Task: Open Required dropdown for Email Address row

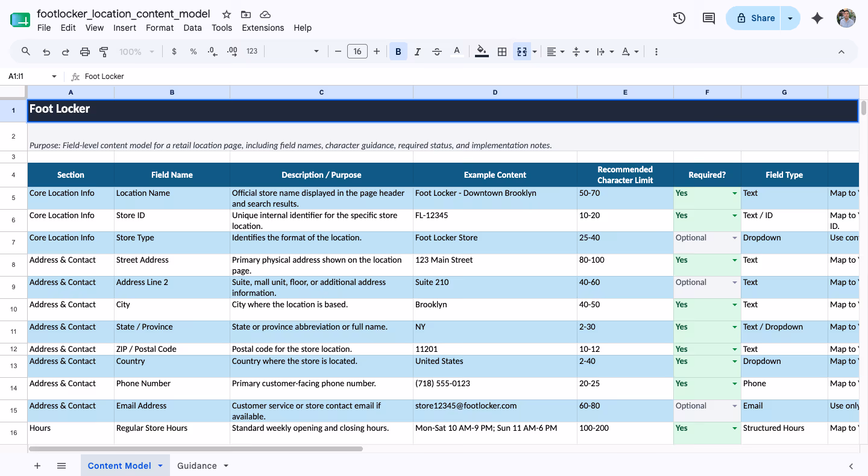Action: pyautogui.click(x=735, y=406)
